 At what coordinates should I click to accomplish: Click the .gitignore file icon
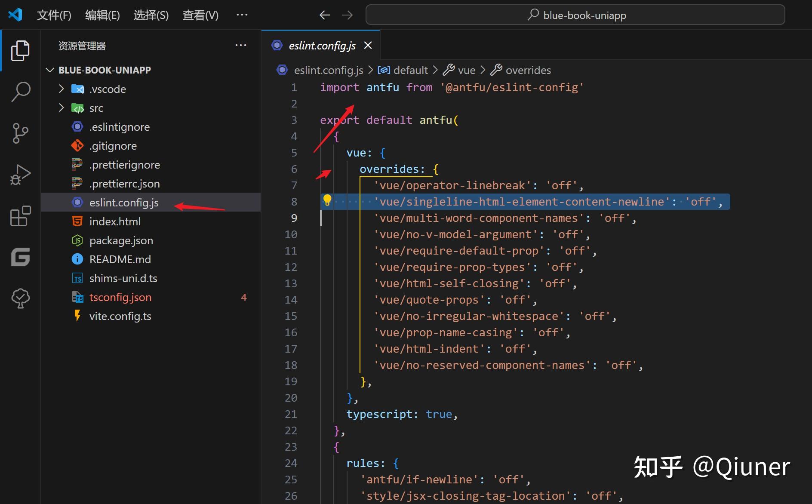pyautogui.click(x=77, y=146)
